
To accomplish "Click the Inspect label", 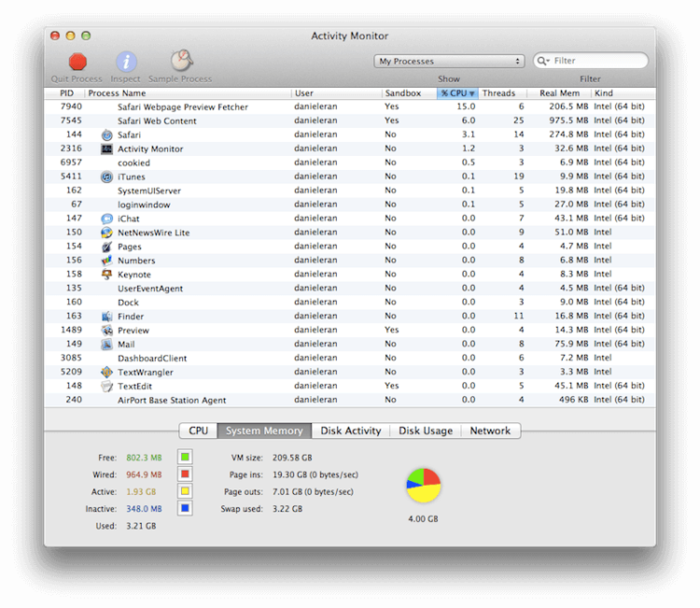I will click(125, 79).
